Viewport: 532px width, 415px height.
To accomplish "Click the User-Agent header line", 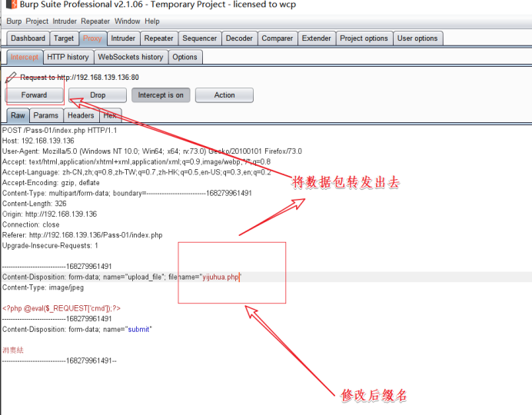I will 152,151.
